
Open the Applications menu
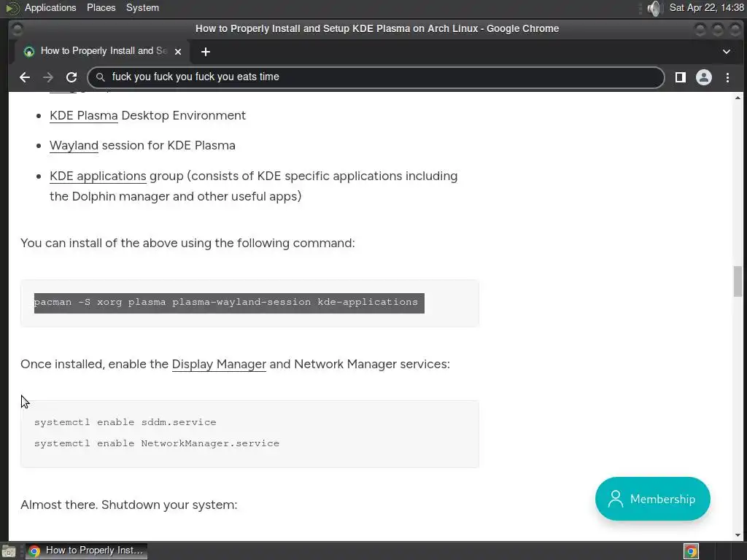tap(50, 7)
